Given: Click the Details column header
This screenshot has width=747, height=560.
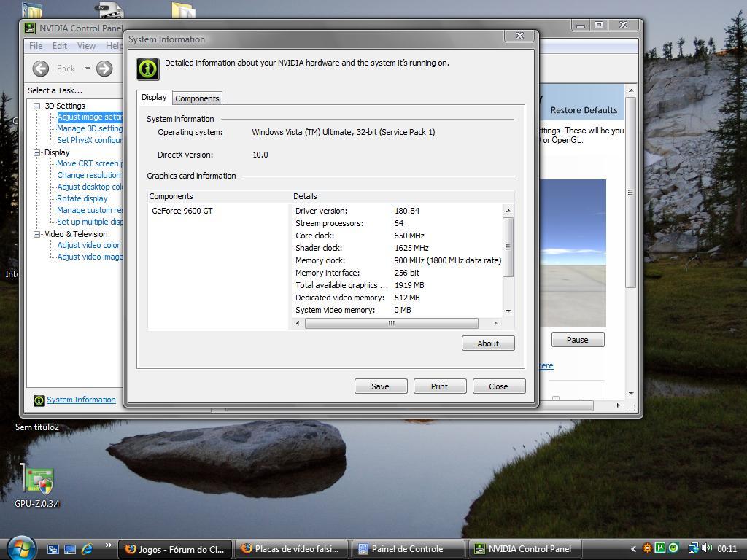Looking at the screenshot, I should coord(403,196).
